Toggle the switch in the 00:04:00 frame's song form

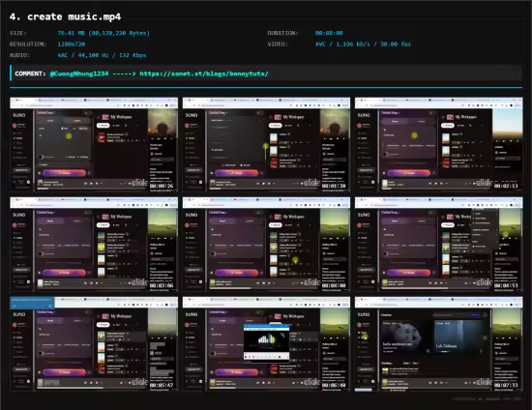[214, 253]
